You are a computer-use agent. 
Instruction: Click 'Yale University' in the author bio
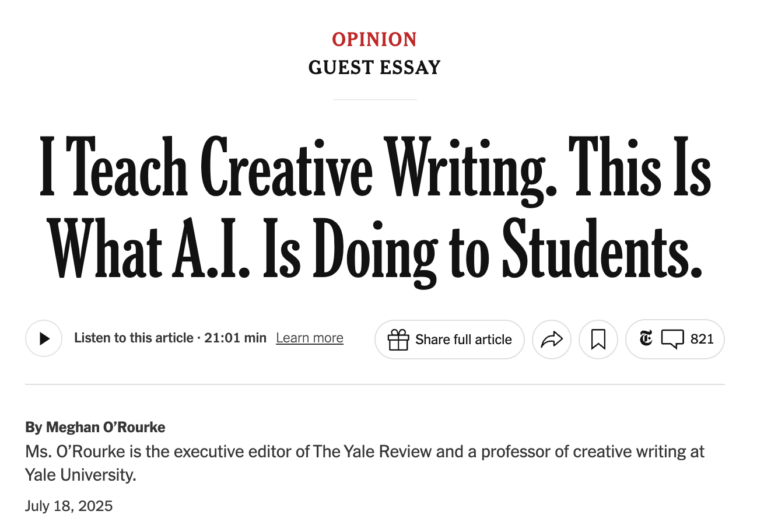tap(80, 475)
